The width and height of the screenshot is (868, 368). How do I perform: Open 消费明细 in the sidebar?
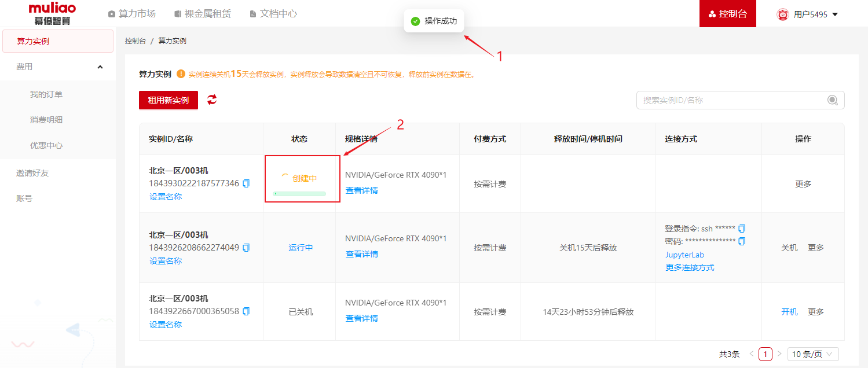pos(46,120)
